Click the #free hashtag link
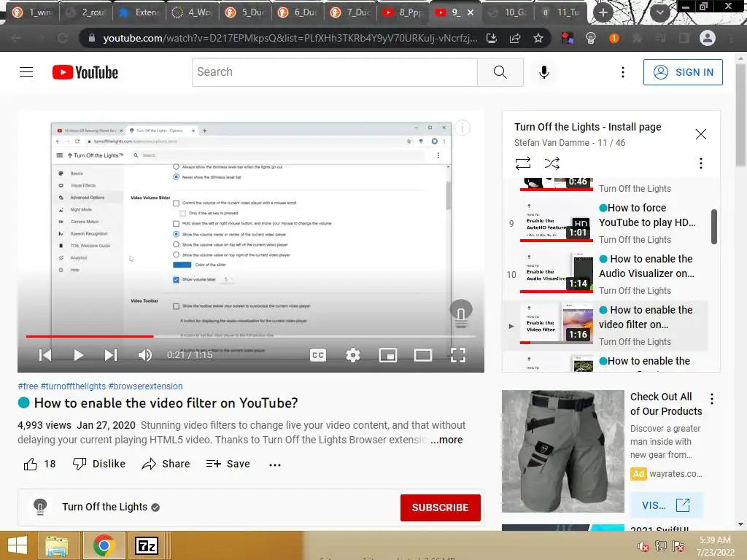747x560 pixels. click(x=28, y=386)
